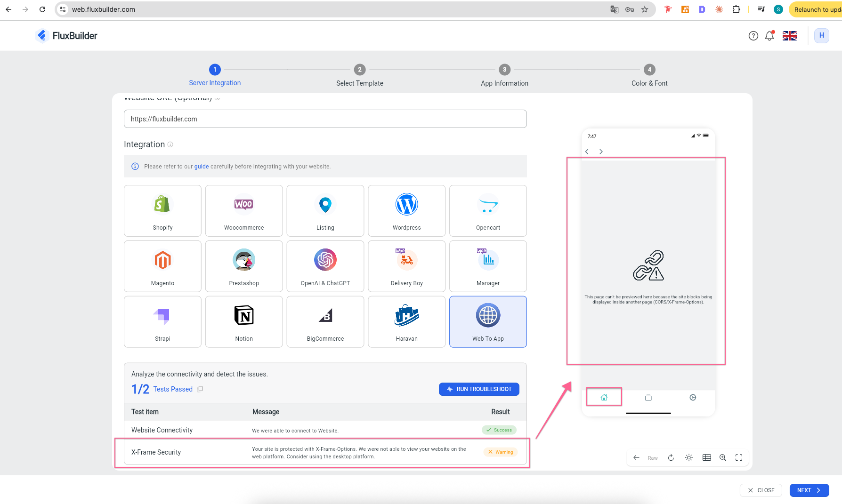Open the H account avatar menu
Viewport: 842px width, 504px height.
[x=822, y=36]
